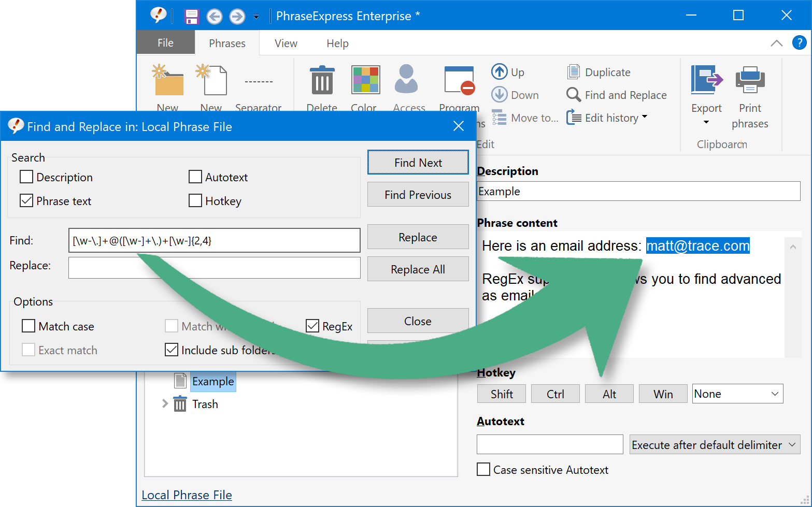
Task: Go forward with the right arrow icon
Action: pos(237,17)
